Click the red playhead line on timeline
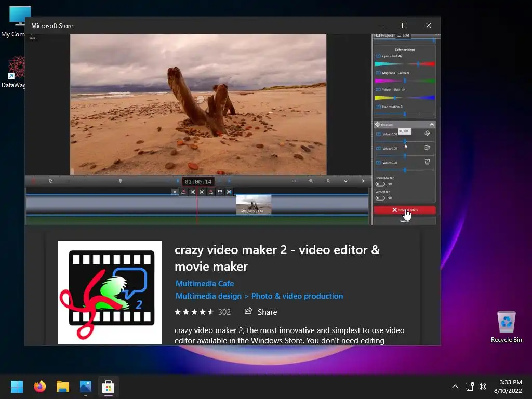 [197, 205]
